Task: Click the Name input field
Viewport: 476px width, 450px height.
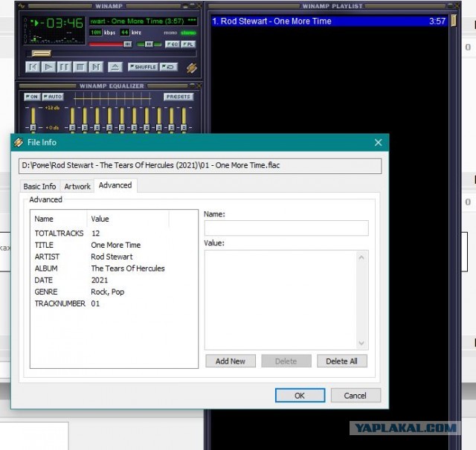Action: 286,228
